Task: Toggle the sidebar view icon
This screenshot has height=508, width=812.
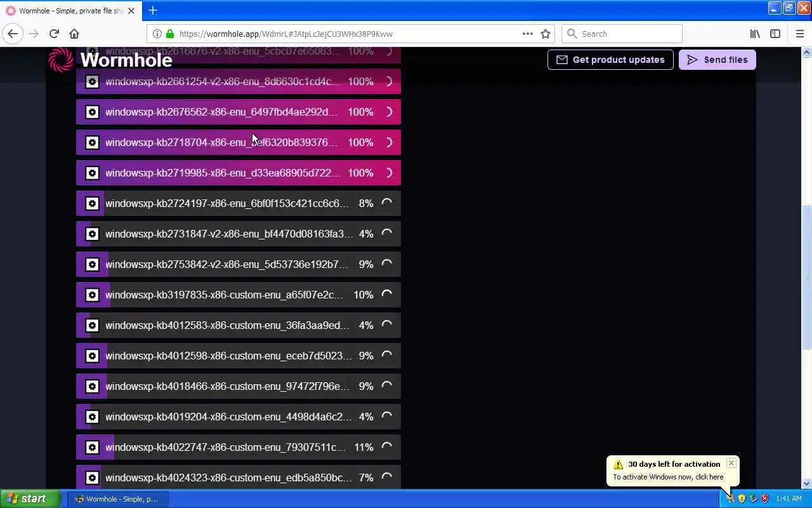Action: tap(775, 34)
